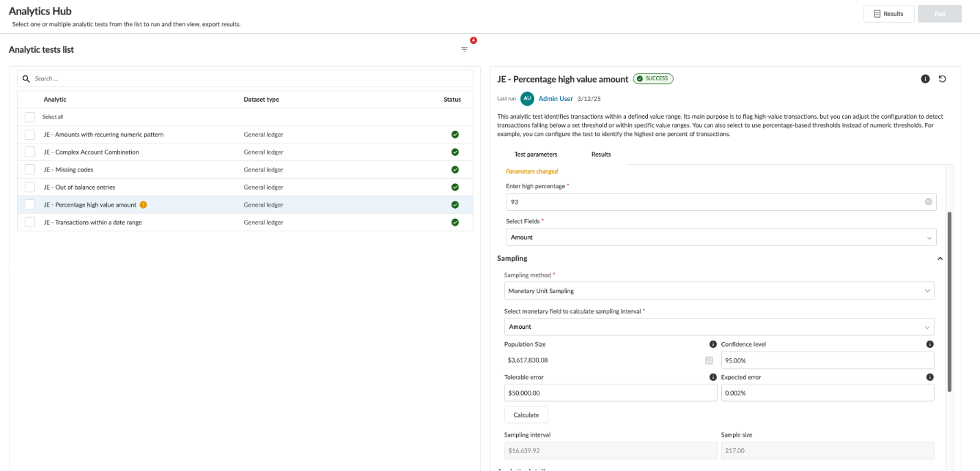The width and height of the screenshot is (980, 471).
Task: View info about JE - Percentage high value amount
Action: pos(925,79)
